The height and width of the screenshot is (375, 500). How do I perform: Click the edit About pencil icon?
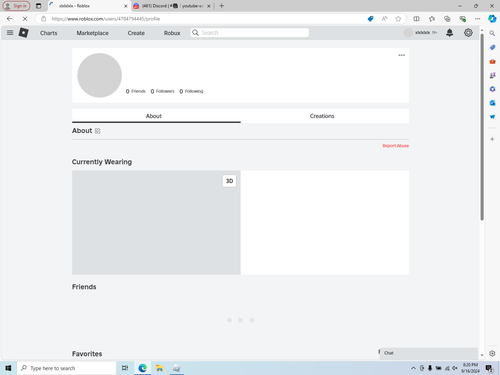97,131
